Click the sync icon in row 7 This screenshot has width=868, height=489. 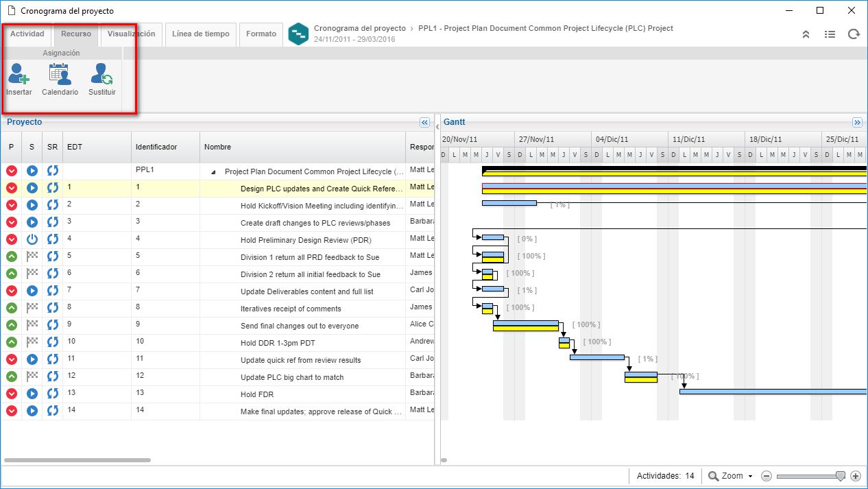tap(53, 291)
